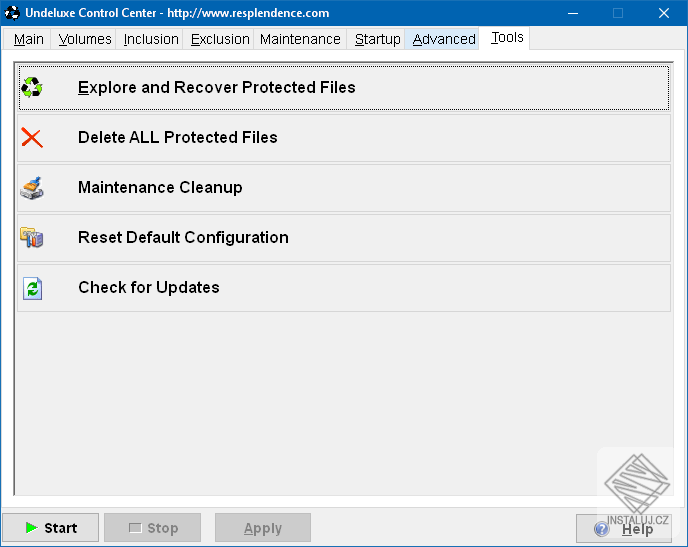Go to the Inclusion tab
Image resolution: width=688 pixels, height=547 pixels.
(151, 39)
